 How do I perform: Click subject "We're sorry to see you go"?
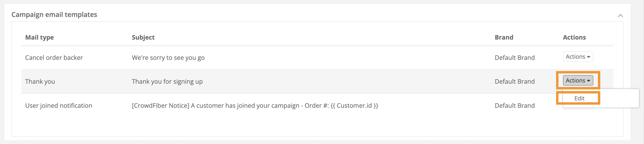coord(168,58)
